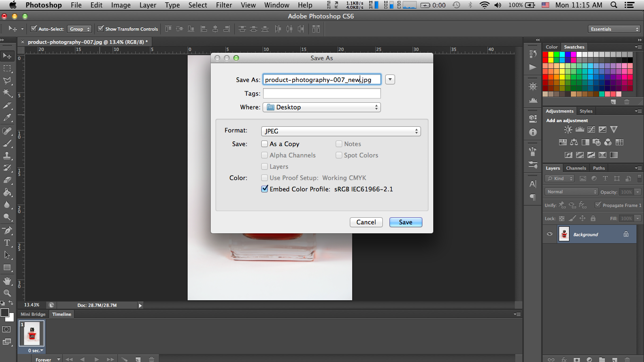Select the Horizontal Type tool
Viewport: 644px width, 362px height.
pyautogui.click(x=7, y=243)
